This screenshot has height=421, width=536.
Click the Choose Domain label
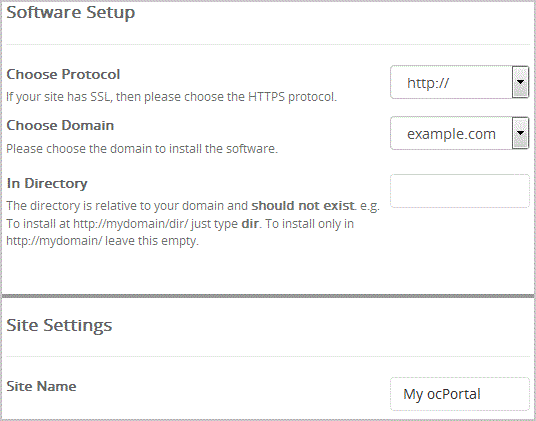pos(60,125)
